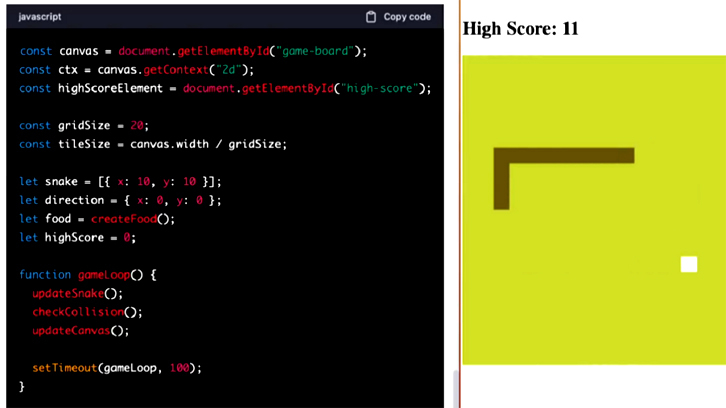Screen dimensions: 726x408
Task: Click the snake's horizontal body segment
Action: [x=570, y=155]
